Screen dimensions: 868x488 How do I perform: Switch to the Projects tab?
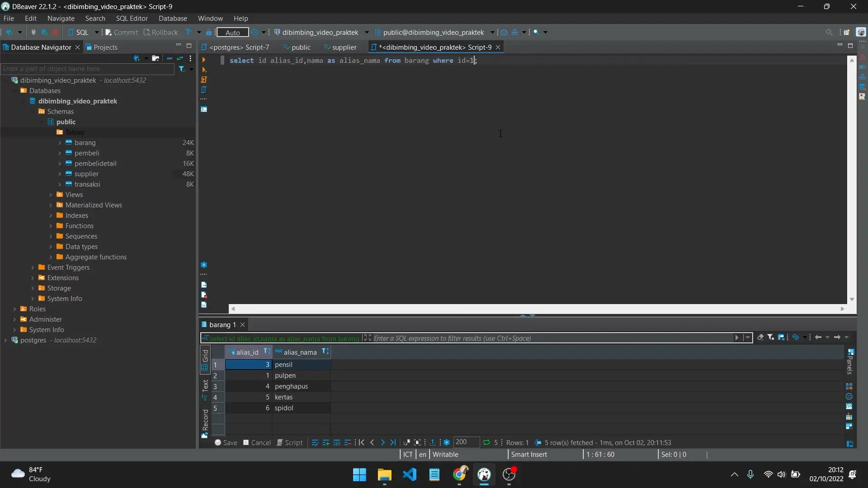pos(102,47)
